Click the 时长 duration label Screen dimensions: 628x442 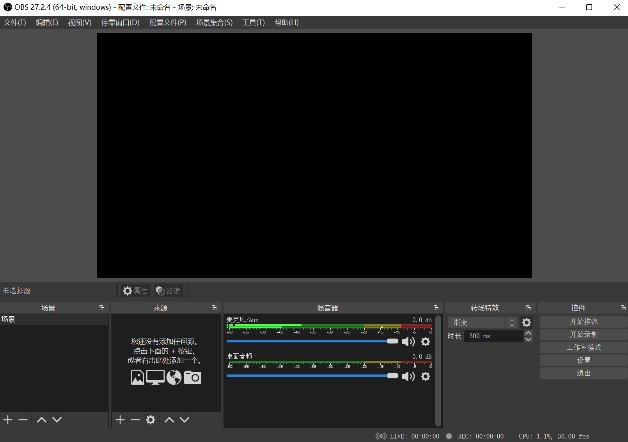[x=455, y=336]
